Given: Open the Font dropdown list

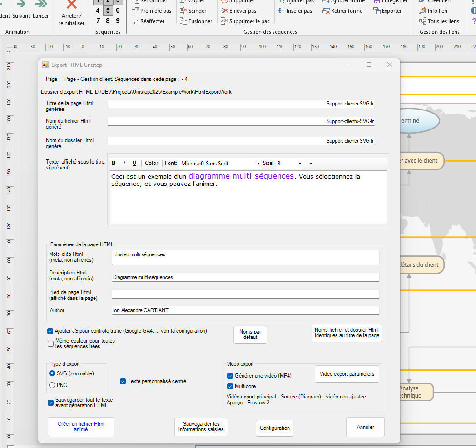Looking at the screenshot, I should 258,163.
